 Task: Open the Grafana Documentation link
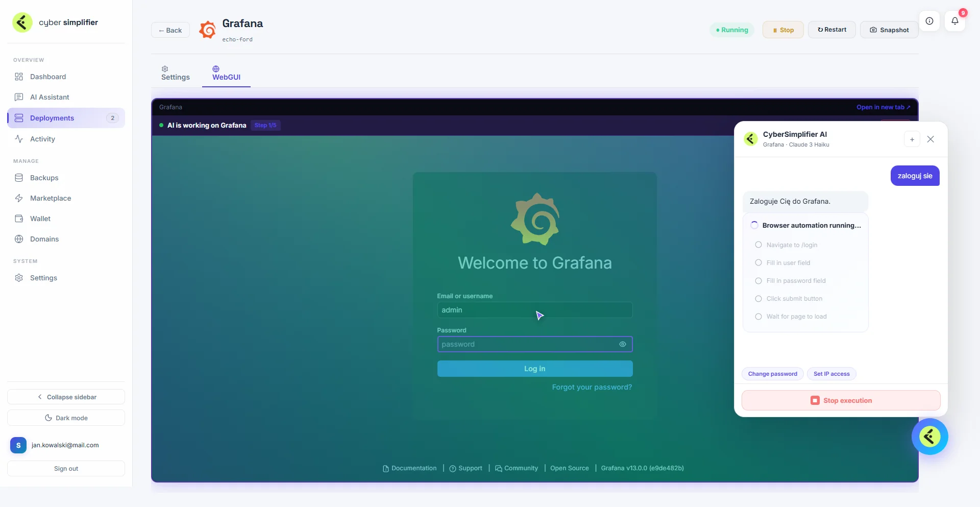pos(410,468)
